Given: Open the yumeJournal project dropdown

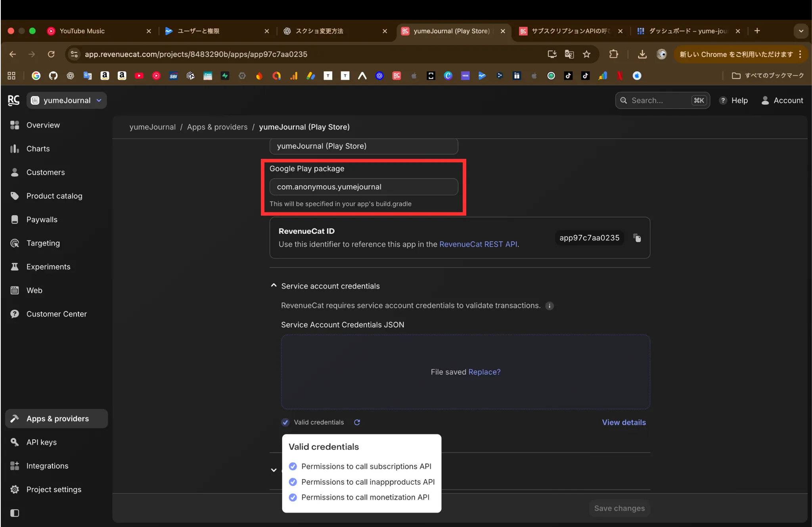Looking at the screenshot, I should click(x=66, y=100).
